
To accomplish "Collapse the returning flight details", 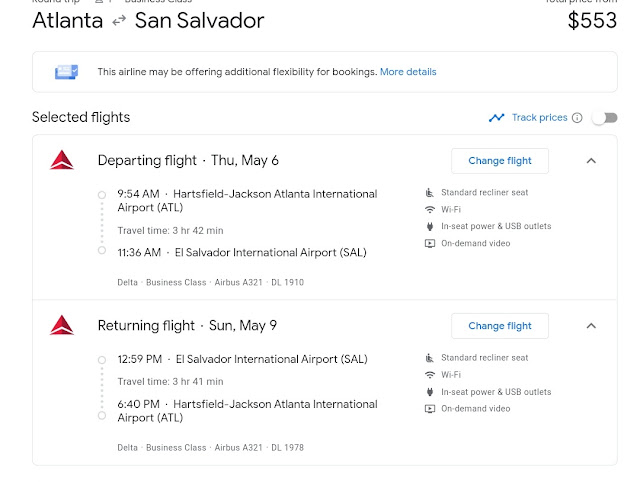I will 591,325.
